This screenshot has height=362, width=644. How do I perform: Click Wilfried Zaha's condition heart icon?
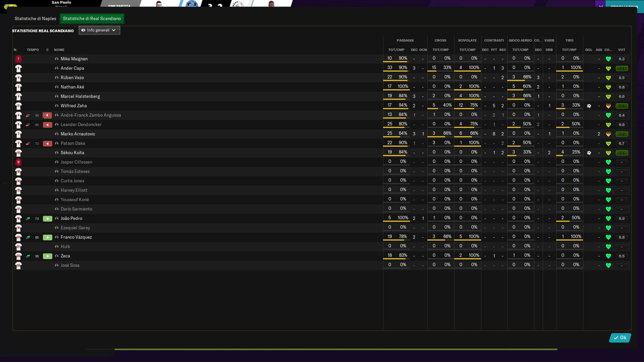(608, 106)
